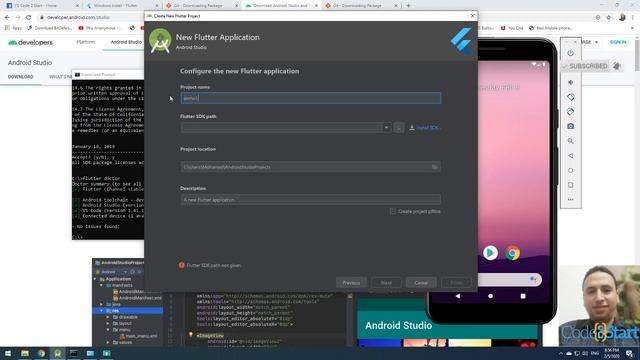The height and width of the screenshot is (360, 640).
Task: Tap the back triangle on phone navigation bar
Action: 458,296
